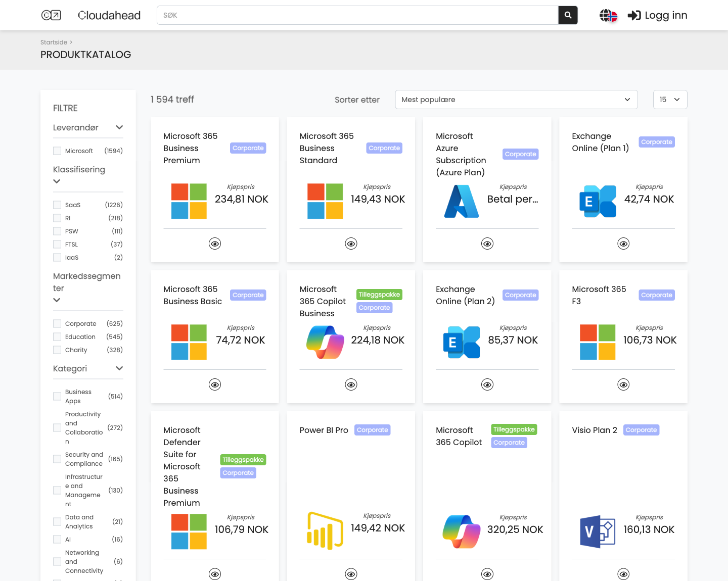Screen dimensions: 728x581
Task: Click Exchange logo on Exchange Online (Plan 2)
Action: pyautogui.click(x=462, y=342)
